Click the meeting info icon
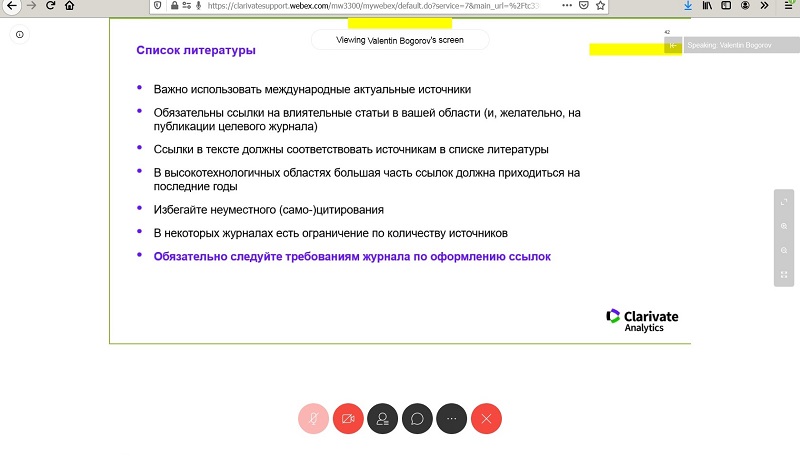 click(x=20, y=35)
